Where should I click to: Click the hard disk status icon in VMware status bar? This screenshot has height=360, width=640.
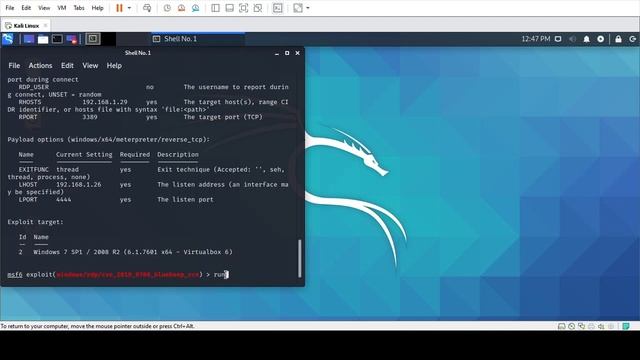[x=562, y=326]
